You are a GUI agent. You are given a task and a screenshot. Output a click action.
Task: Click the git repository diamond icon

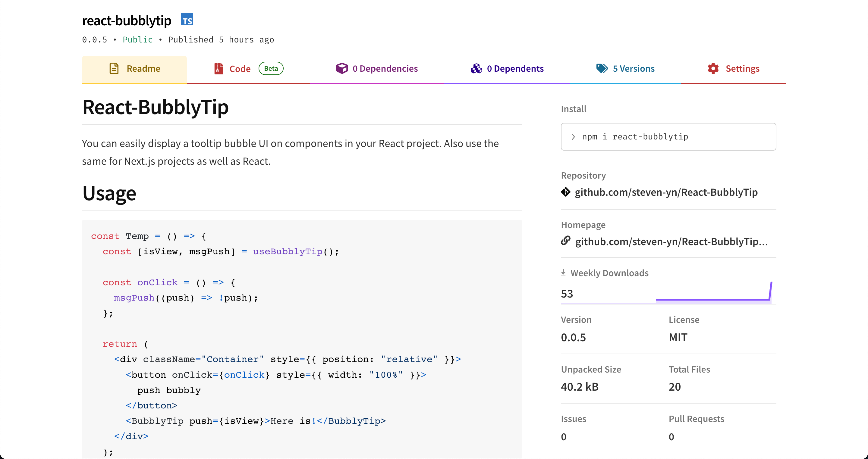[x=565, y=192]
